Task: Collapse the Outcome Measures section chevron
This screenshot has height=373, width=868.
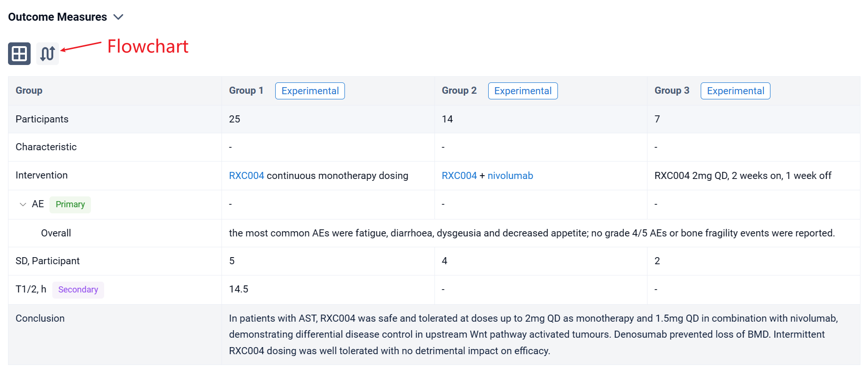Action: click(x=119, y=17)
